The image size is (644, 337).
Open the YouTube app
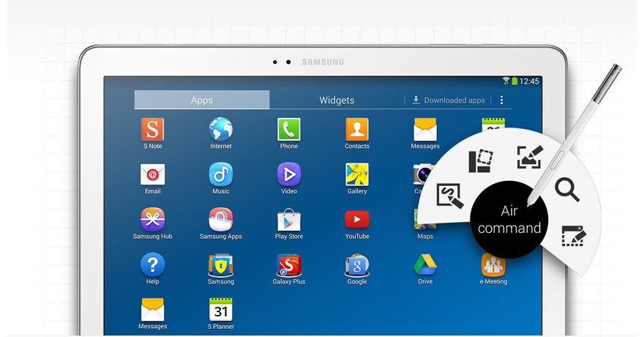[357, 221]
